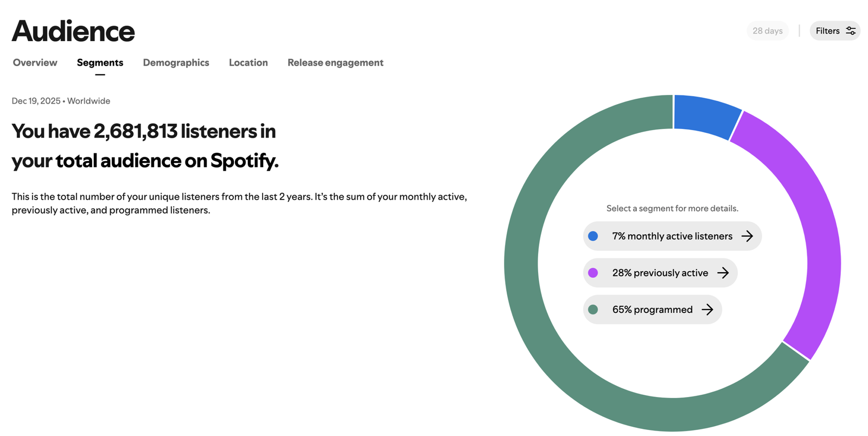Screen dimensions: 868x436
Task: Click arrow icon next to previously active
Action: pyautogui.click(x=723, y=273)
